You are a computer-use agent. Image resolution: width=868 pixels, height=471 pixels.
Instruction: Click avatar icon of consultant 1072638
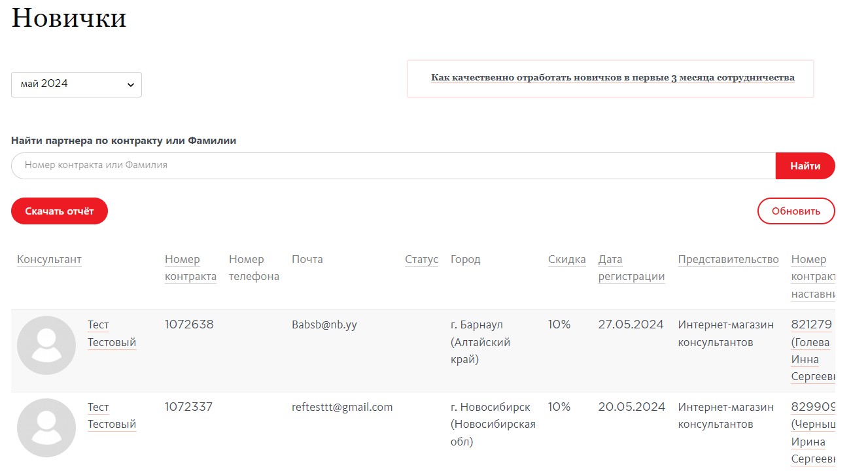(46, 345)
